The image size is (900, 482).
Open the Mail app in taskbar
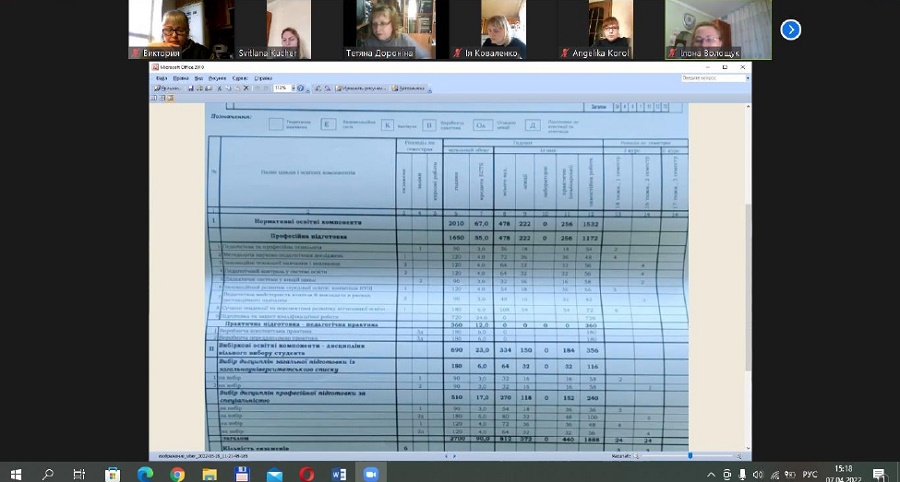[x=273, y=473]
